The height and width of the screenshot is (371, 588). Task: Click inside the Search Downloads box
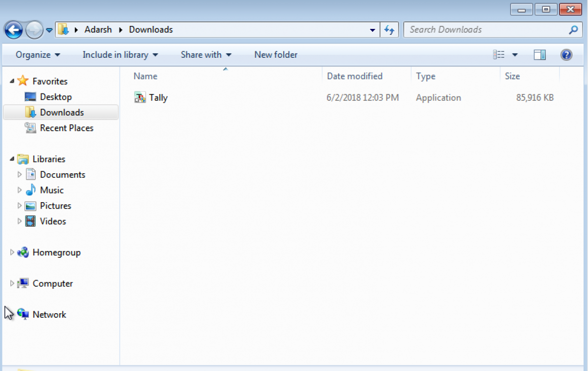click(x=490, y=29)
